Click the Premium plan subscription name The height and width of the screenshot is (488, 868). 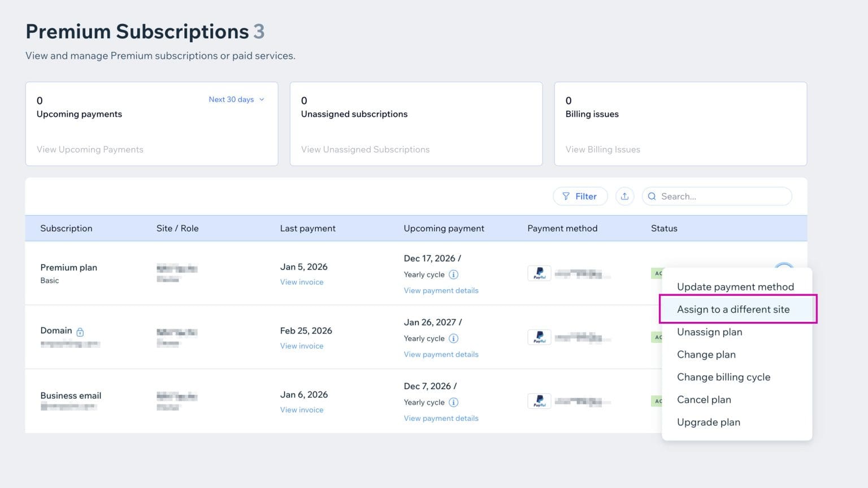(68, 268)
